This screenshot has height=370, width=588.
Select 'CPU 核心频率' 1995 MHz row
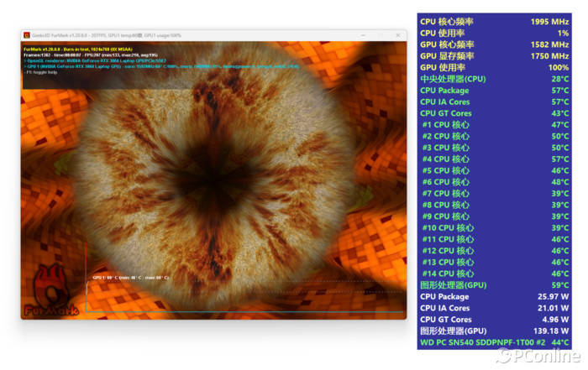tap(494, 22)
